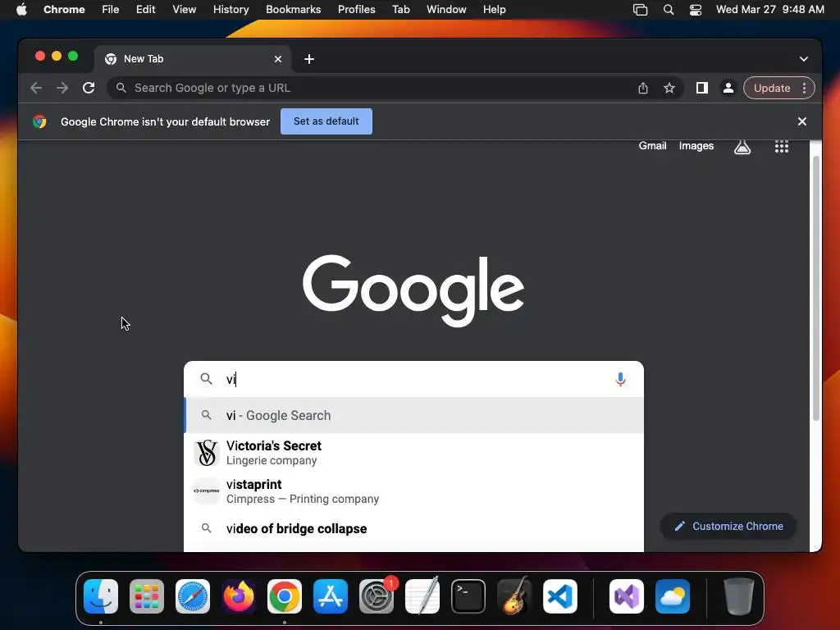Click the Update button
Image resolution: width=840 pixels, height=630 pixels.
(772, 88)
